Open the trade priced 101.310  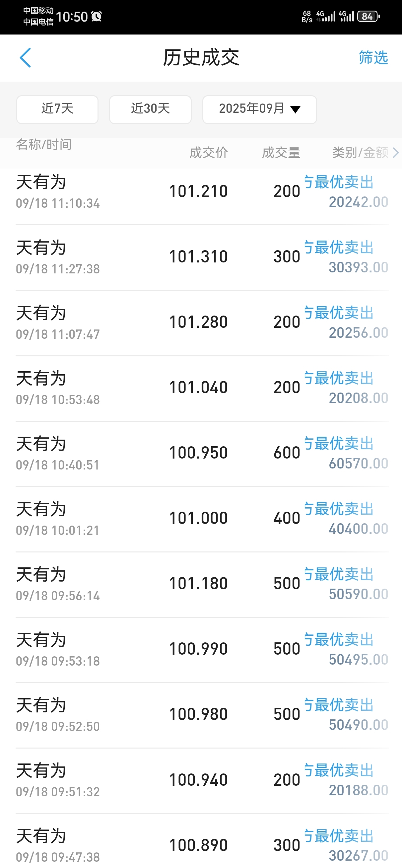point(202,257)
